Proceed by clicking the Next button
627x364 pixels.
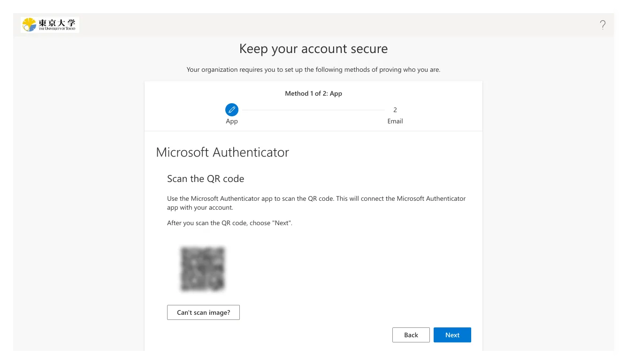click(x=452, y=335)
